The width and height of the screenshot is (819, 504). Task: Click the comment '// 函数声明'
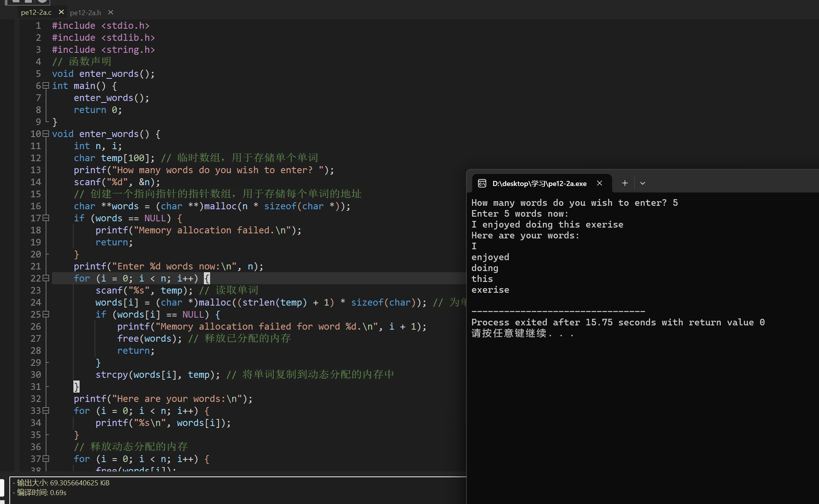click(82, 62)
